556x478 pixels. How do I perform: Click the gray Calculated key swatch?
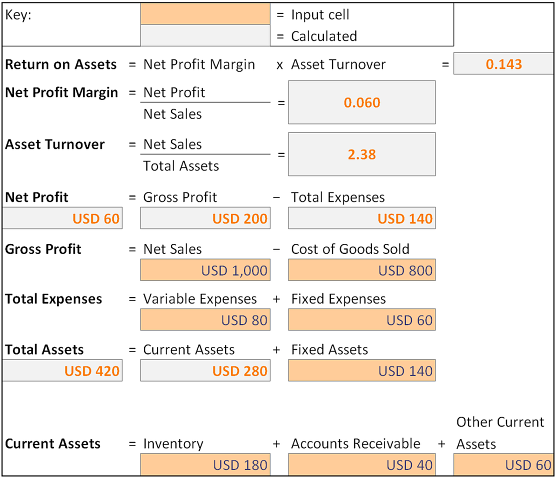(205, 36)
